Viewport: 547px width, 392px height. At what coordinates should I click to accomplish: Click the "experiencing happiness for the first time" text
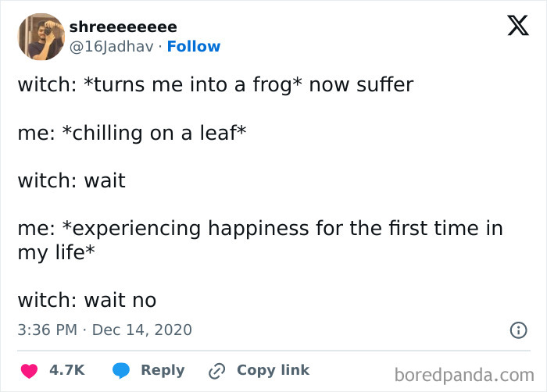click(259, 229)
